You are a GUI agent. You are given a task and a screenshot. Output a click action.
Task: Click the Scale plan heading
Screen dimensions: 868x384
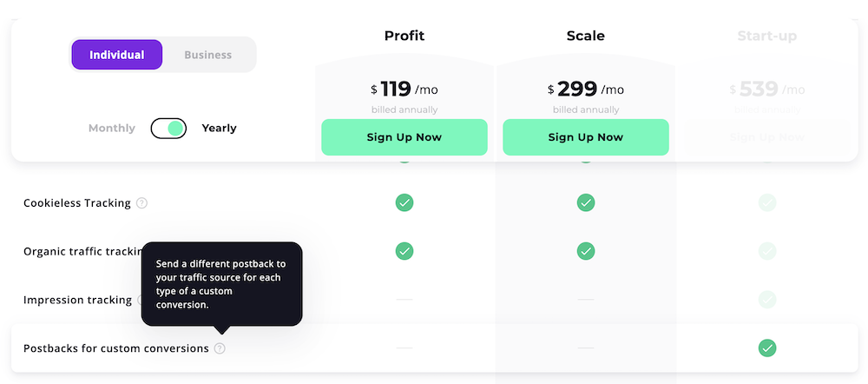pos(586,36)
